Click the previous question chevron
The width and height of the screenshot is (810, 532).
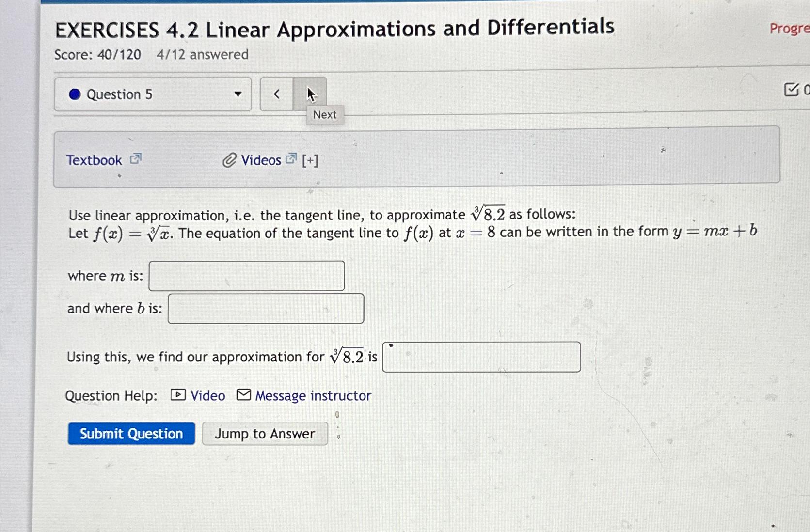276,94
